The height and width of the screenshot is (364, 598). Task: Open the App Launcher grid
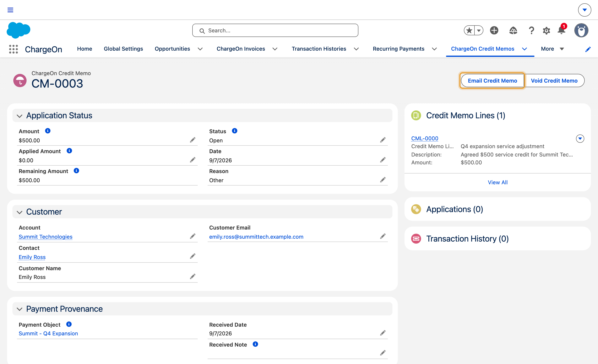pos(13,49)
